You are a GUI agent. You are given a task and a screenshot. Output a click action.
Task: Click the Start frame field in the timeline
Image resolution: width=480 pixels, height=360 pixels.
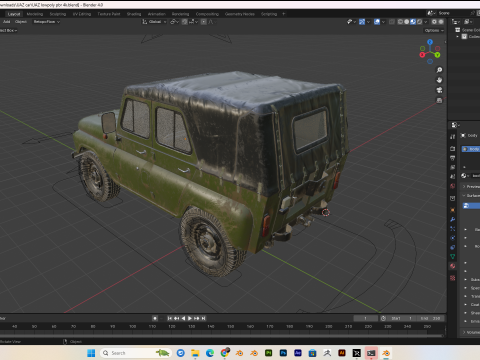tap(402, 318)
